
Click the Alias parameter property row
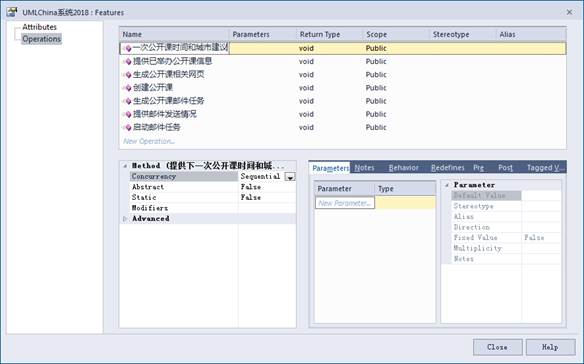click(506, 216)
